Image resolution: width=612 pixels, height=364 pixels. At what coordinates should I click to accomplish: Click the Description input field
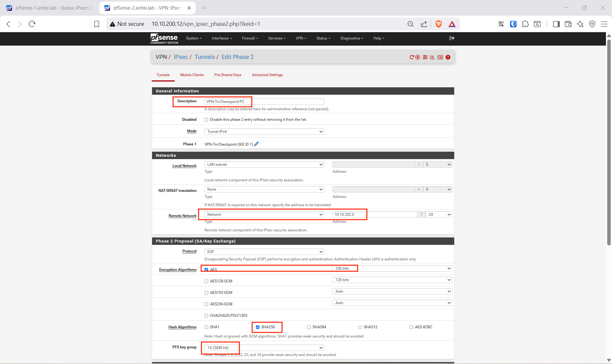[264, 102]
